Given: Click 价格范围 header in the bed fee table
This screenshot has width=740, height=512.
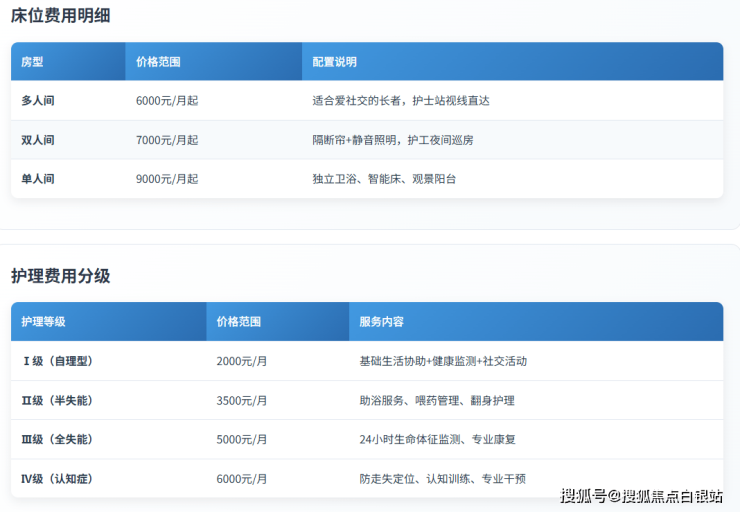Looking at the screenshot, I should pyautogui.click(x=158, y=62).
